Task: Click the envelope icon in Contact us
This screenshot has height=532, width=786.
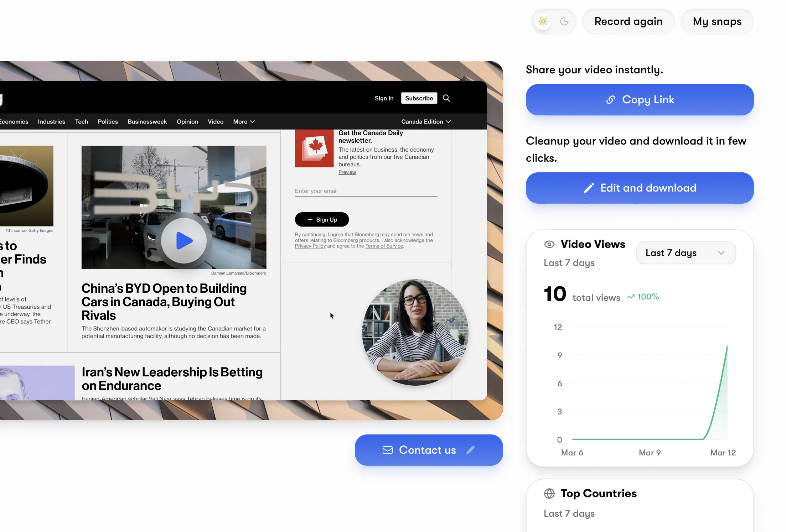Action: coord(388,450)
